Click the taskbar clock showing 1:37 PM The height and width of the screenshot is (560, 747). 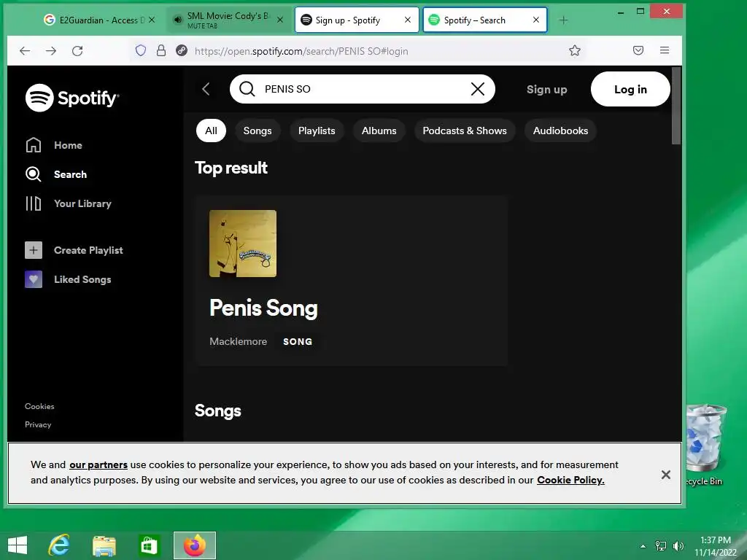(x=715, y=546)
